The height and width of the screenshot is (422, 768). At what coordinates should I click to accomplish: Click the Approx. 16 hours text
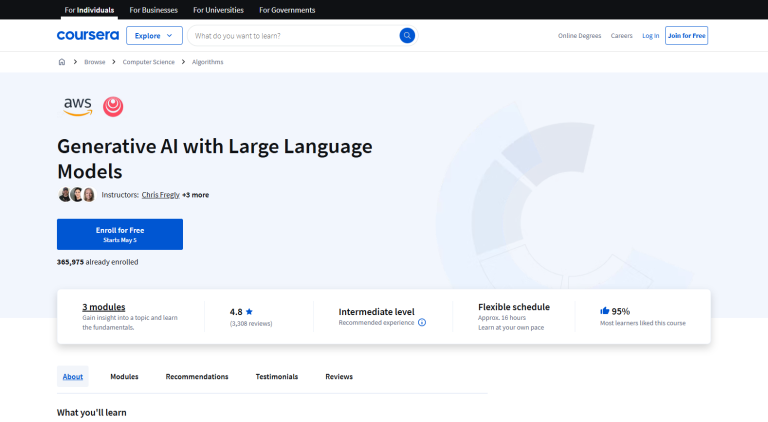coord(502,317)
